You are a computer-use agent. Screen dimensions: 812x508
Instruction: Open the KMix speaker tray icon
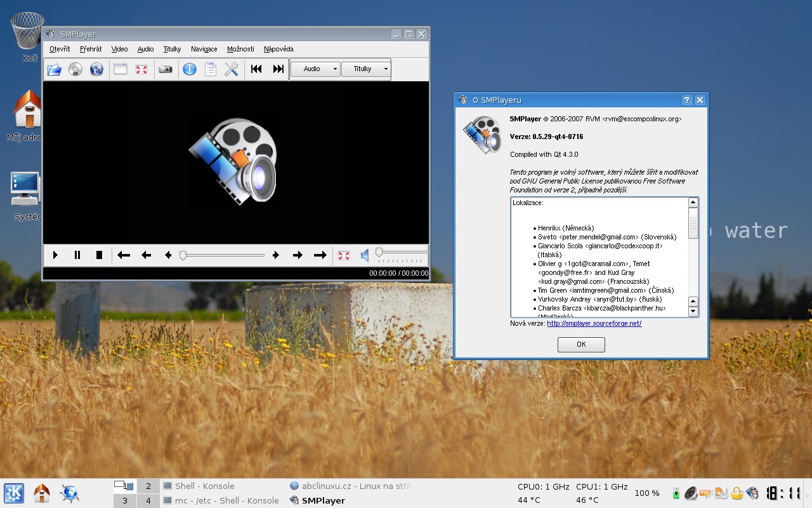pos(690,493)
